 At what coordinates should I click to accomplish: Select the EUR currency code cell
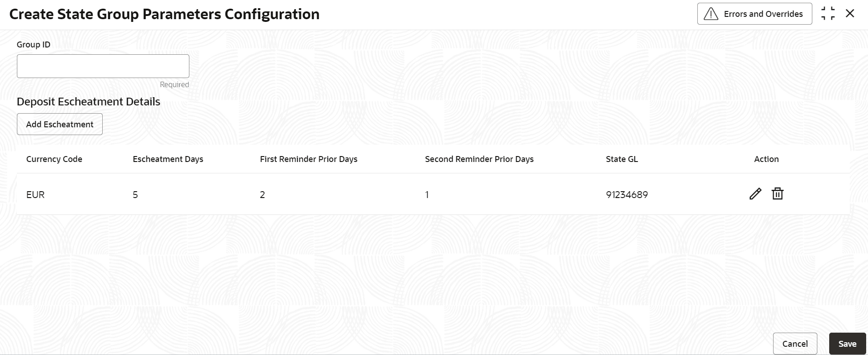point(36,195)
